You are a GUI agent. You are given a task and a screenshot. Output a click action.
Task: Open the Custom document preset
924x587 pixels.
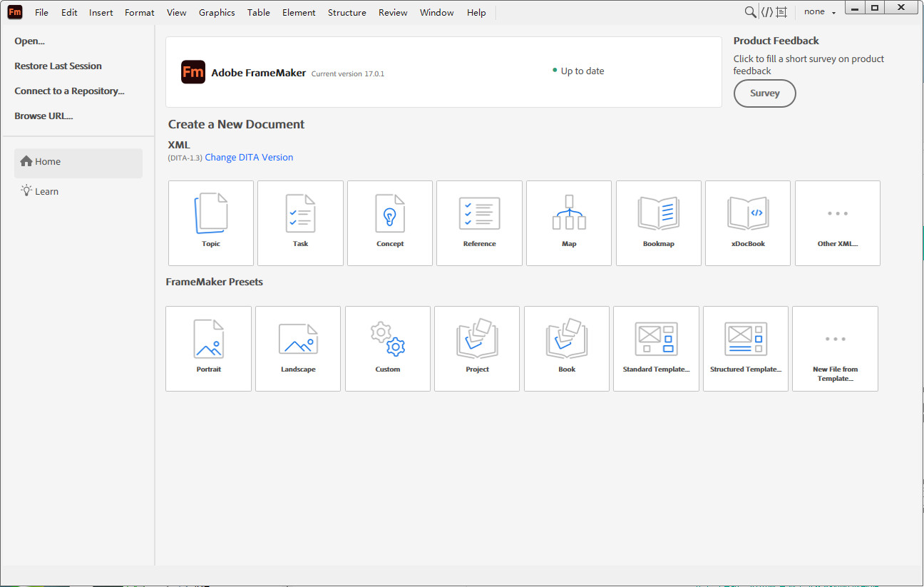pos(388,349)
